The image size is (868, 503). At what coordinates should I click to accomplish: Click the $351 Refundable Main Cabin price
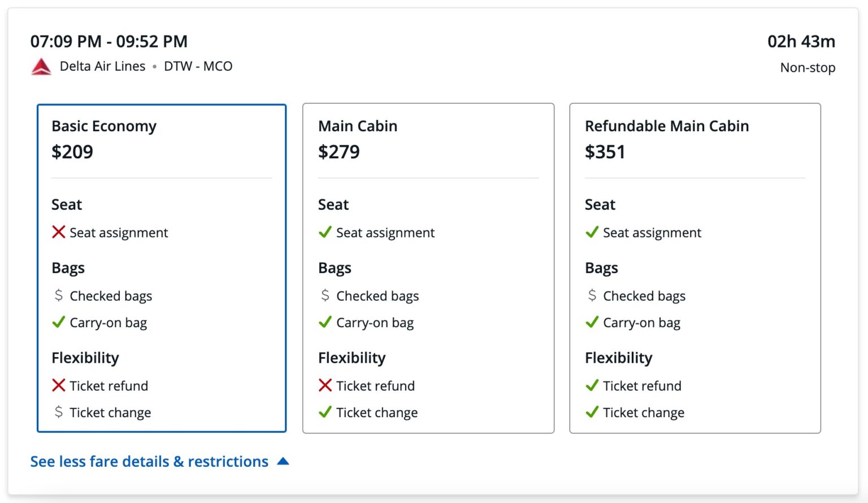(605, 151)
